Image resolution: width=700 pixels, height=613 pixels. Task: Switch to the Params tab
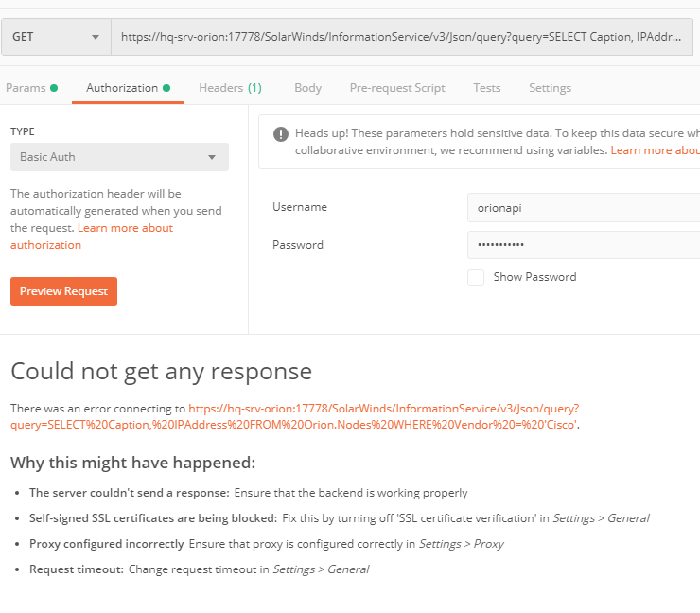32,88
